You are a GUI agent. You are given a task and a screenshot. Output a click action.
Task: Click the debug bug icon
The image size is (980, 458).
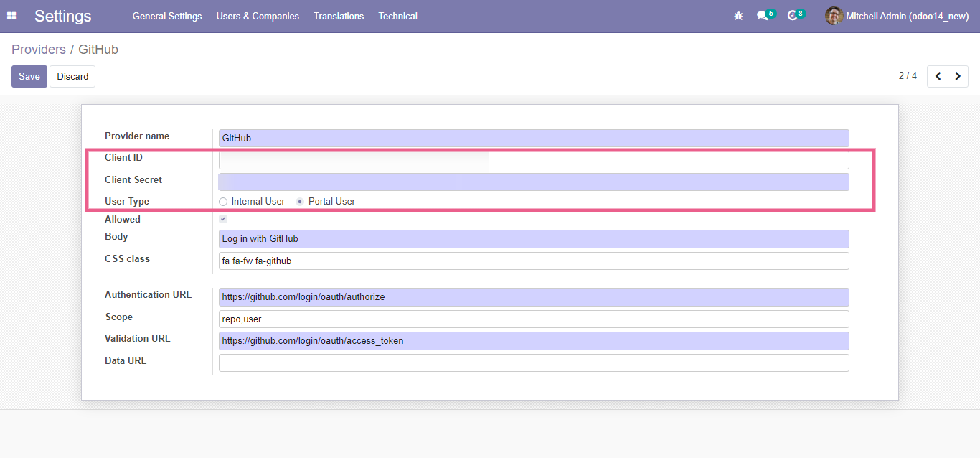[738, 16]
